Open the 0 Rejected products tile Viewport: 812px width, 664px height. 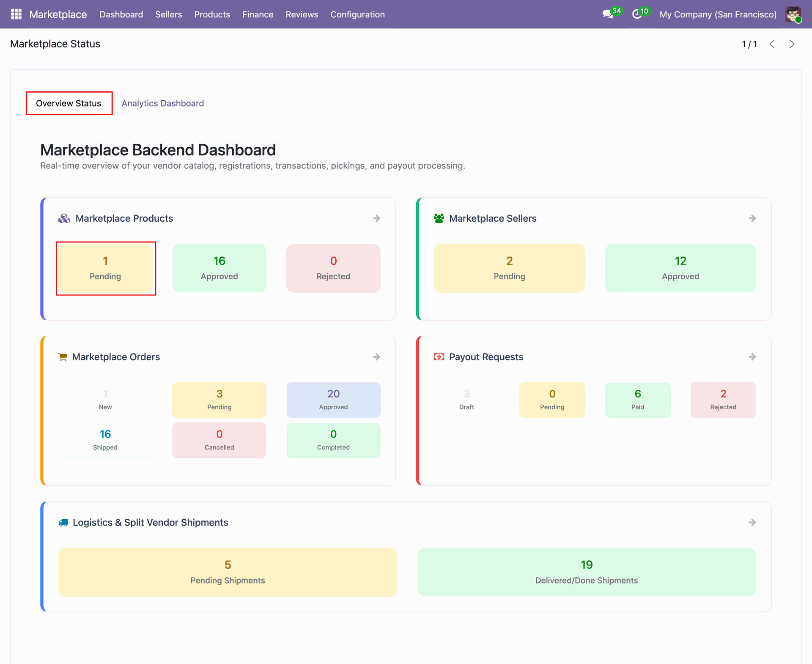333,268
